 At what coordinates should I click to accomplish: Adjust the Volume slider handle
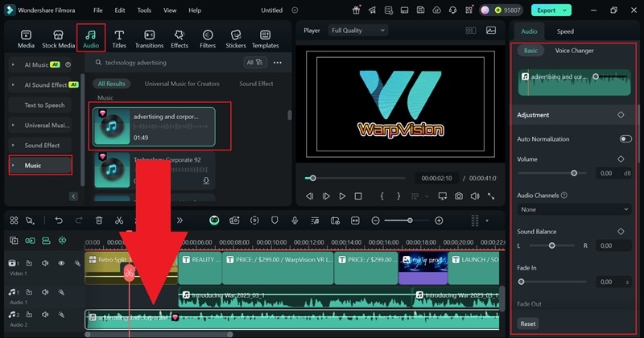(574, 173)
